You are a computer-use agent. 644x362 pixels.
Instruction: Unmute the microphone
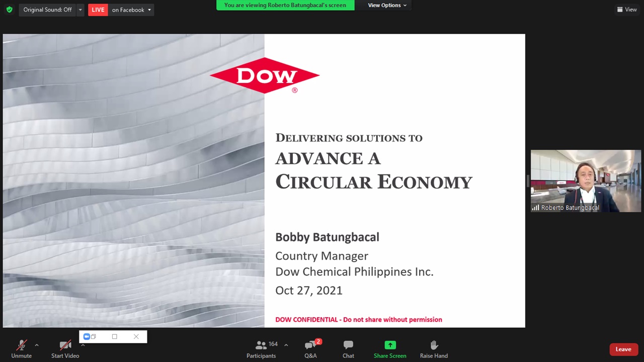coord(21,349)
